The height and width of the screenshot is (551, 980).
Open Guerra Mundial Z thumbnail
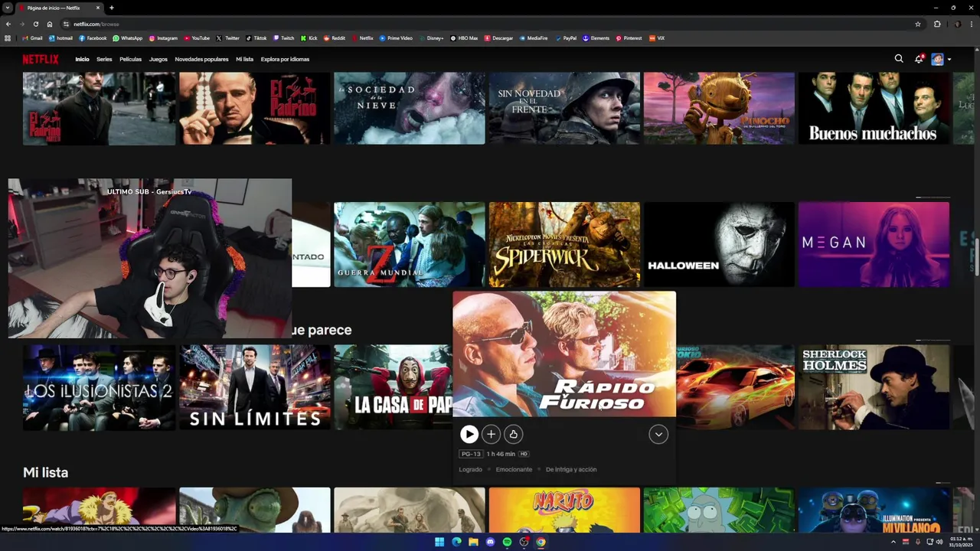(x=410, y=245)
